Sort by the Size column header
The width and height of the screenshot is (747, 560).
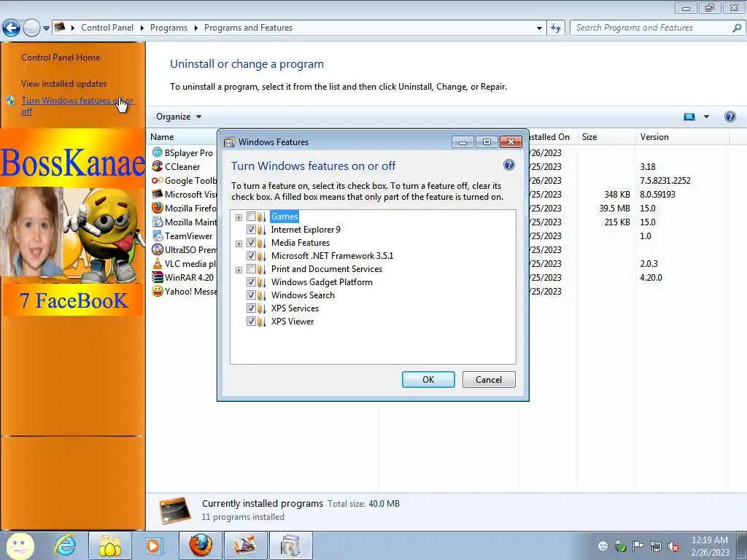606,136
